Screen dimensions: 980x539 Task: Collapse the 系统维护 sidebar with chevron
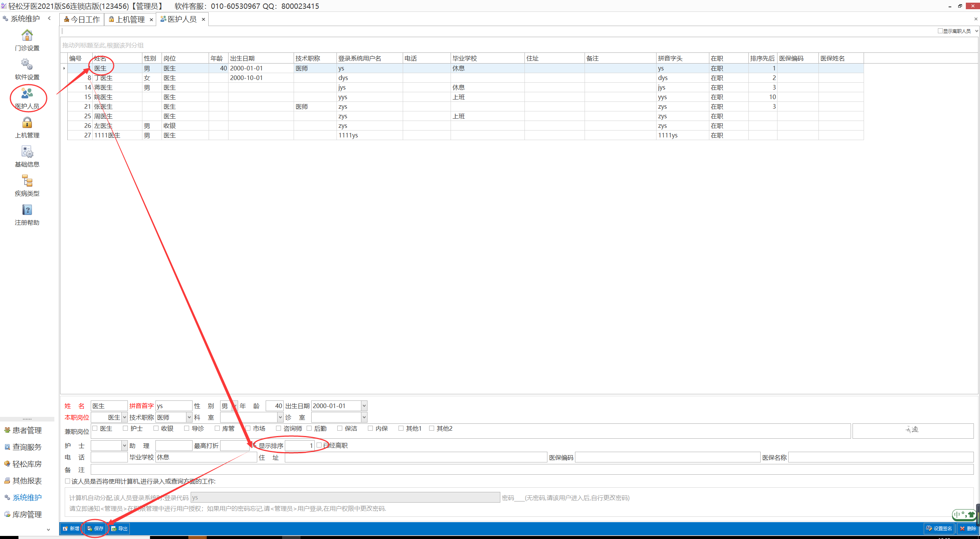tap(49, 18)
